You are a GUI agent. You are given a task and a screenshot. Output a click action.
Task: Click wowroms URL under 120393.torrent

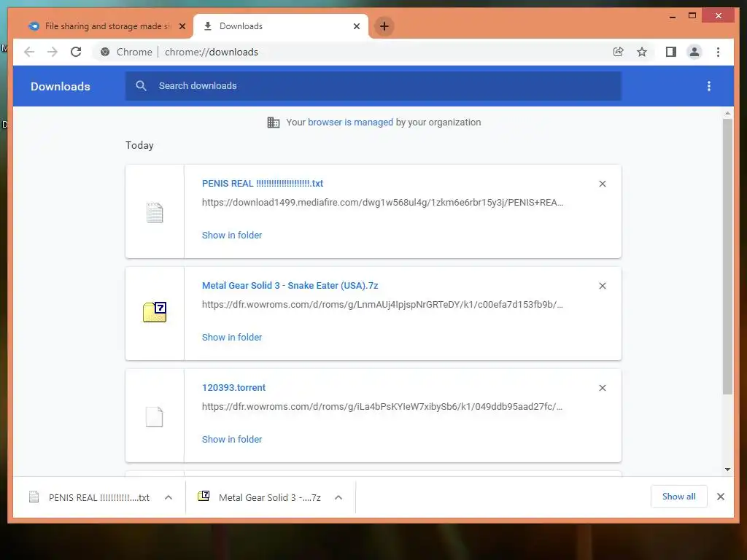[382, 407]
